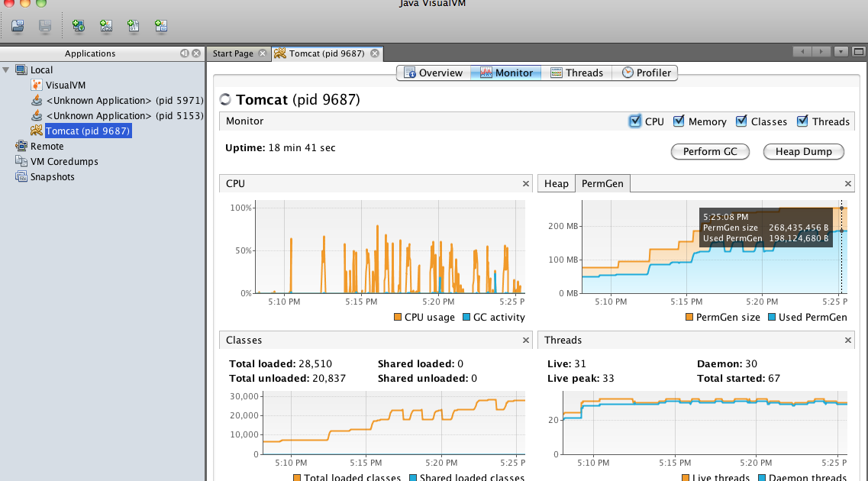Screen dimensions: 868x481
Task: Click Total unloaded 20,837 value
Action: [x=329, y=378]
